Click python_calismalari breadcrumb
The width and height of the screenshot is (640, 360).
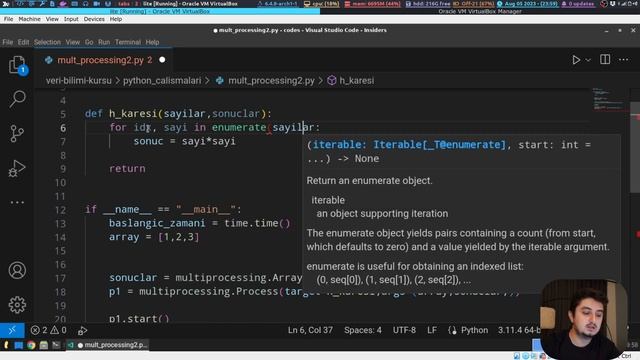coord(162,80)
